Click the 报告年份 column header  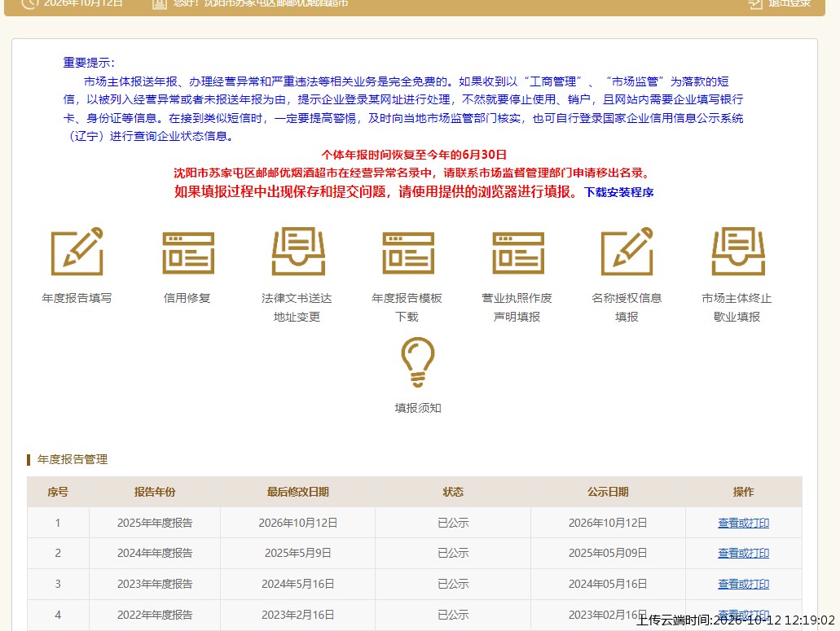[x=155, y=492]
